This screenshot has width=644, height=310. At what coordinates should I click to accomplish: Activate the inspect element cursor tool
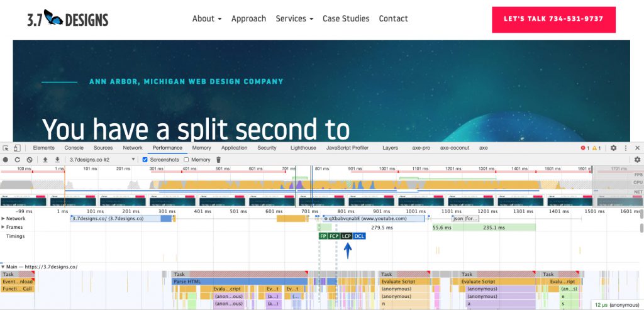pyautogui.click(x=6, y=148)
